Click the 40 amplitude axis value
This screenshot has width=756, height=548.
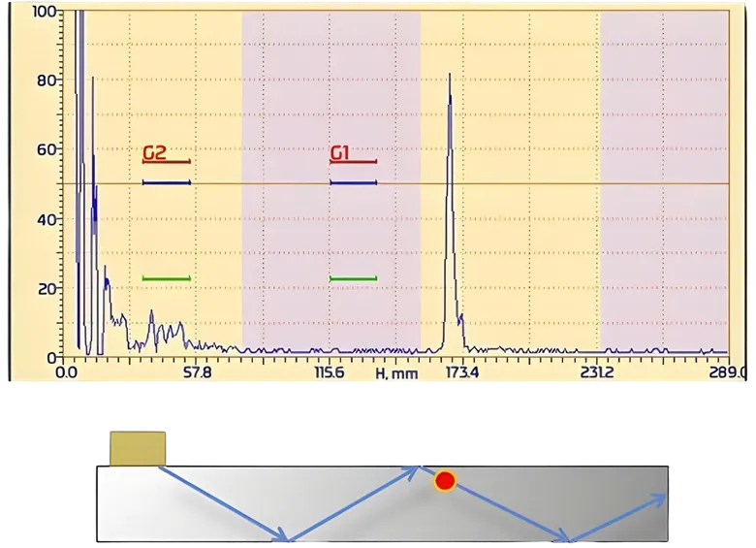pyautogui.click(x=47, y=219)
